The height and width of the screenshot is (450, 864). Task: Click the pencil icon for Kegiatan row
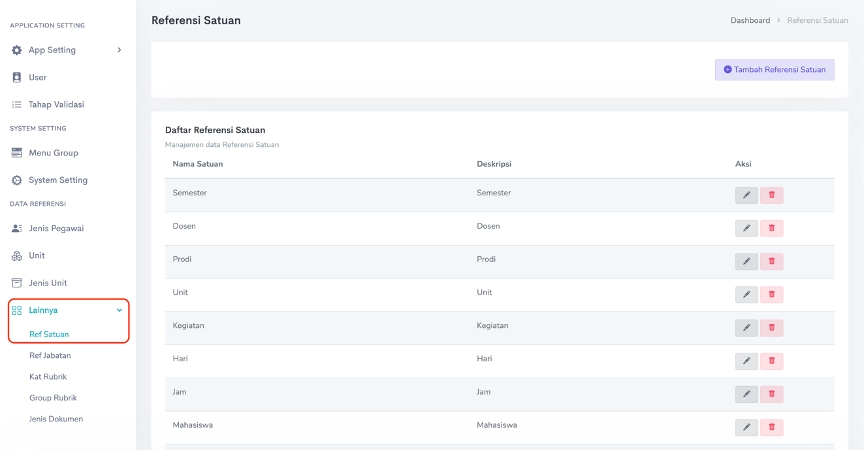point(746,327)
